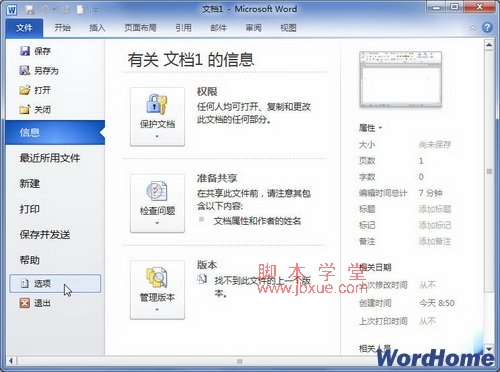The image size is (500, 372).
Task: Open the Manage Versions (管理版本) dropdown
Action: point(157,290)
